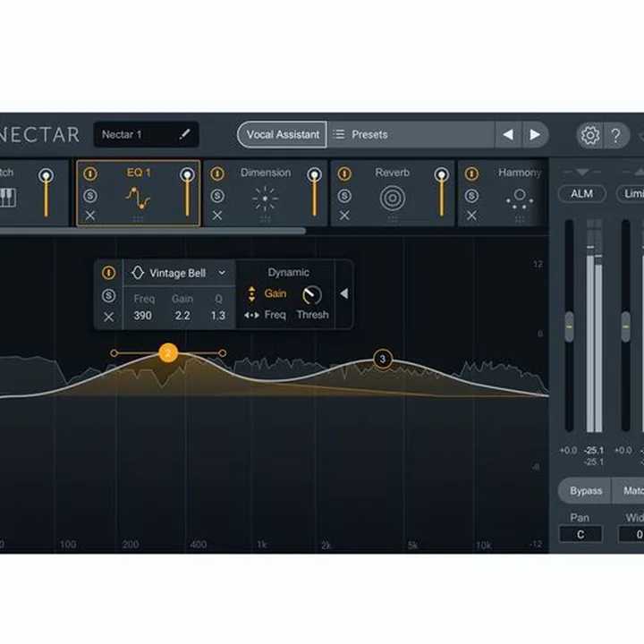Viewport: 644px width, 644px height.
Task: Click the input gain fader handle
Action: [569, 327]
